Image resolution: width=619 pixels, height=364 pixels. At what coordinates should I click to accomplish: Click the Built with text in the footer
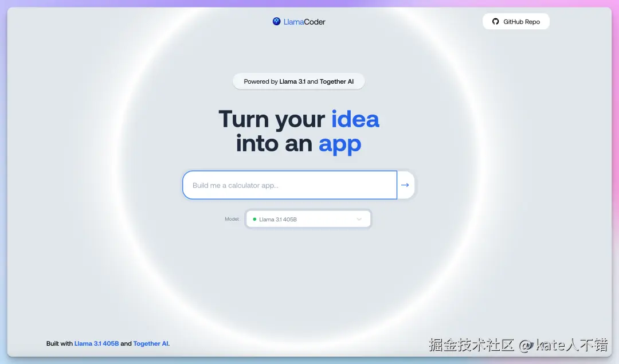click(x=59, y=343)
